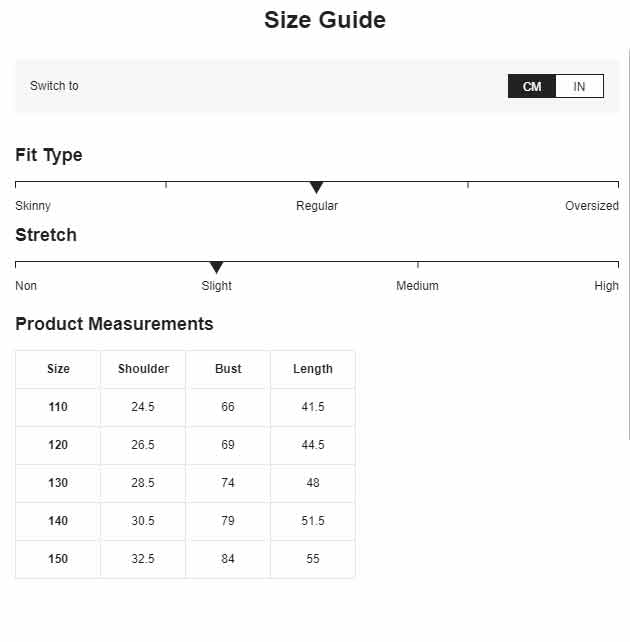Click the High stretch label
The image size is (630, 642).
606,285
